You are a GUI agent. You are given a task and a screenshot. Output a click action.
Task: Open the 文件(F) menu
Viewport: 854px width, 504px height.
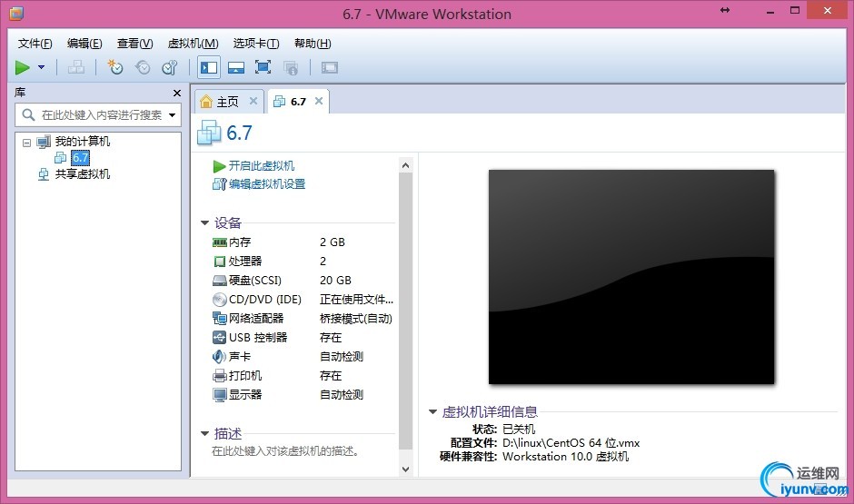click(x=35, y=44)
